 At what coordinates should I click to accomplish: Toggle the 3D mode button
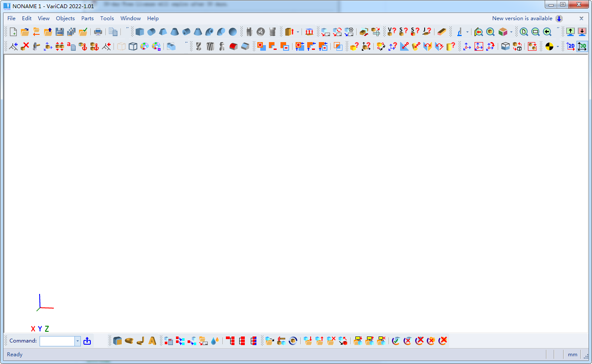point(582,46)
